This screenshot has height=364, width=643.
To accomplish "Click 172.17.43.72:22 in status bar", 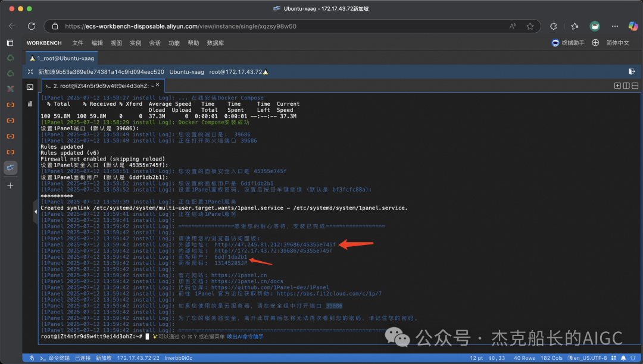I will [138, 358].
